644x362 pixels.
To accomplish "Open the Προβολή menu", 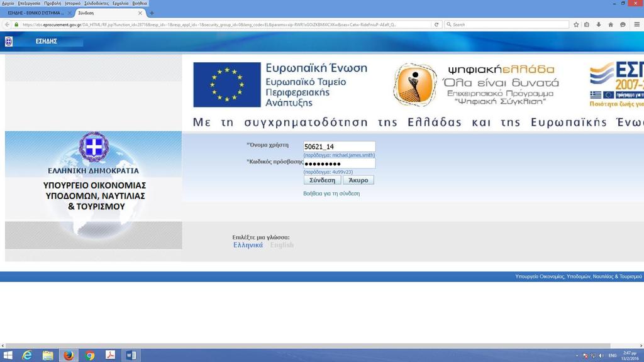I will [x=53, y=3].
